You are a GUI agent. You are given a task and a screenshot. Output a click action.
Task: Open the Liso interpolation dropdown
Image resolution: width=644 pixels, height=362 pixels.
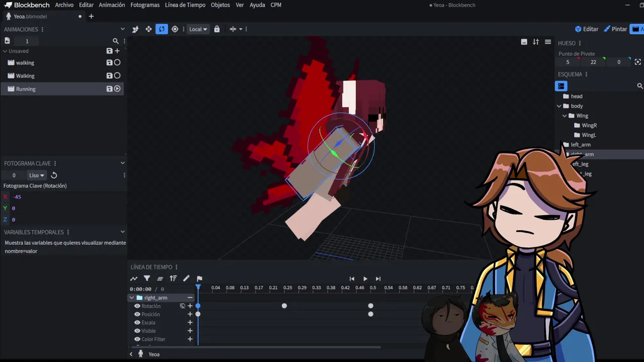click(36, 175)
